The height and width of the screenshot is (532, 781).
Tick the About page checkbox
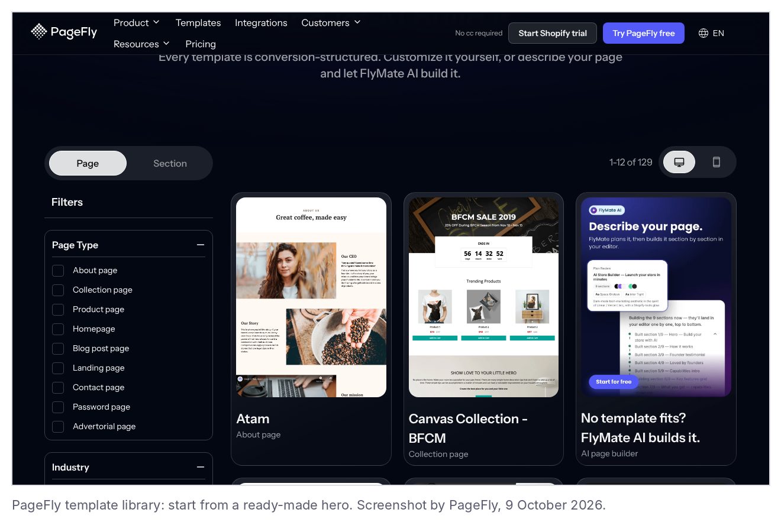pos(58,271)
